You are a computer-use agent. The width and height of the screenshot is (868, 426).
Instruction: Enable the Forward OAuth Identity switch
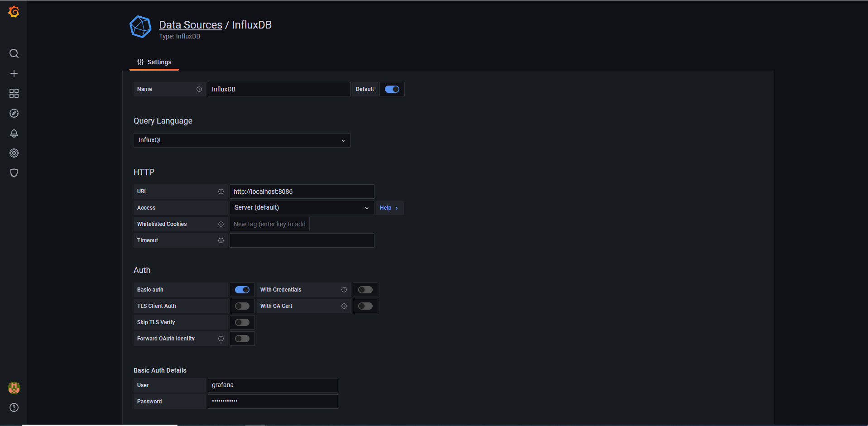click(x=242, y=339)
